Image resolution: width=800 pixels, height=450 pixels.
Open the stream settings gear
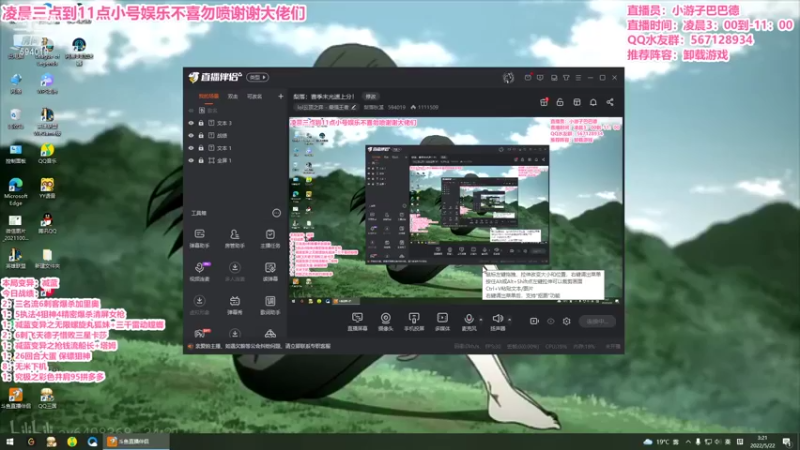pyautogui.click(x=566, y=321)
